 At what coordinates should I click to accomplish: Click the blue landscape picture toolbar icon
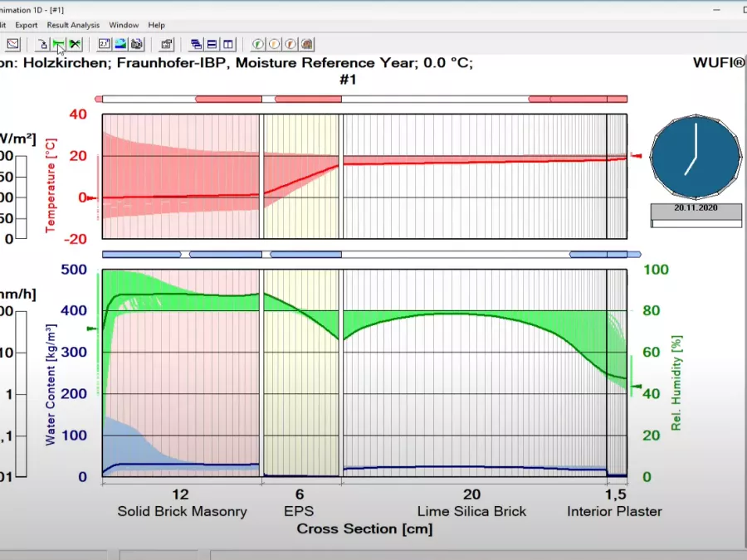click(x=120, y=44)
